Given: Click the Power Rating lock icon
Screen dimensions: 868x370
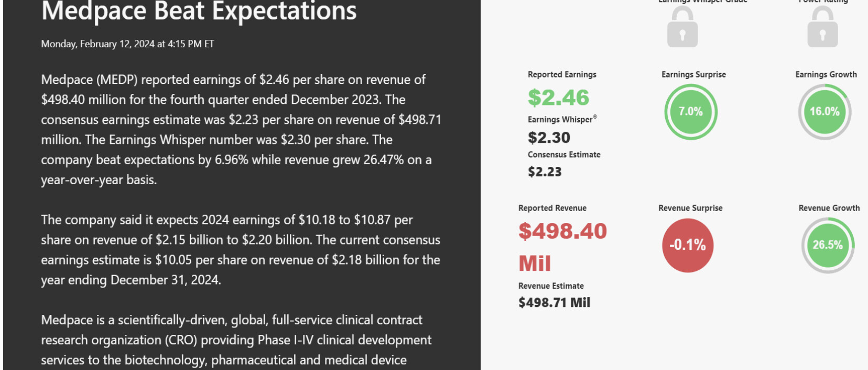Looking at the screenshot, I should click(822, 28).
